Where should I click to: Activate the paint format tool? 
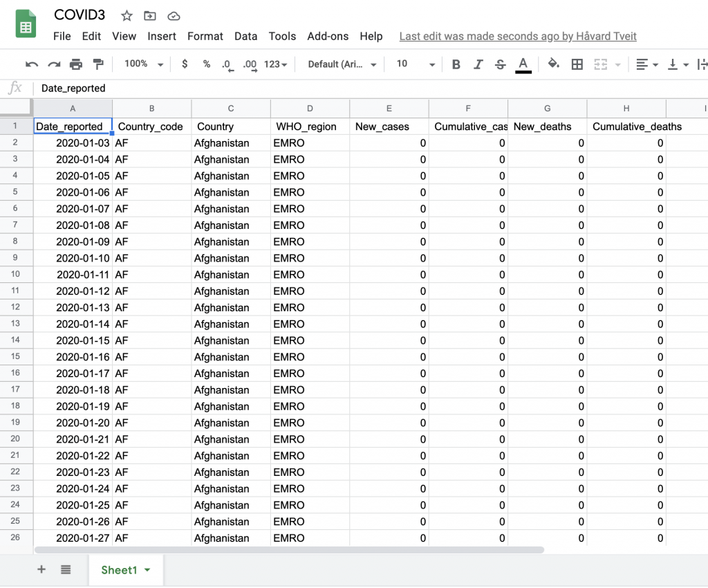point(98,64)
